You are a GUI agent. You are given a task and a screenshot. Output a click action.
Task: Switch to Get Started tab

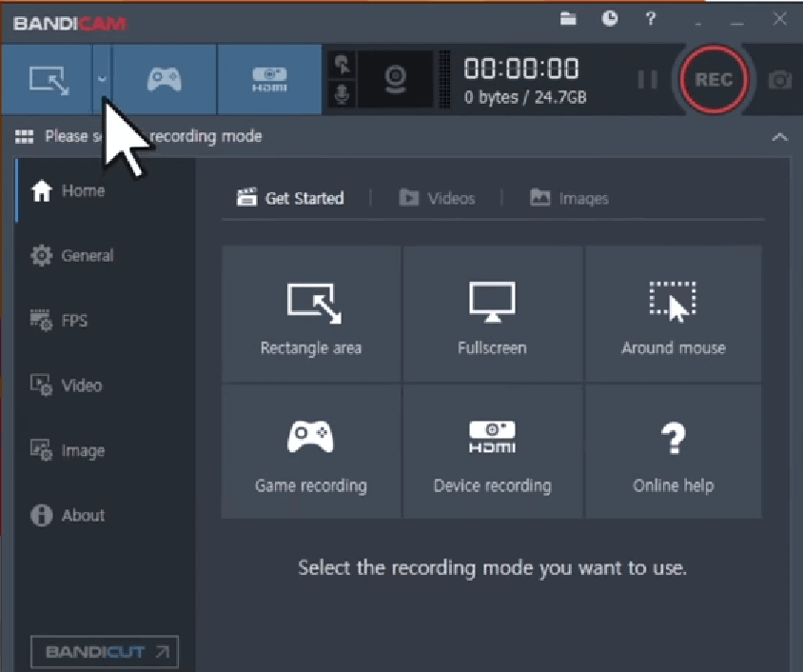[290, 198]
